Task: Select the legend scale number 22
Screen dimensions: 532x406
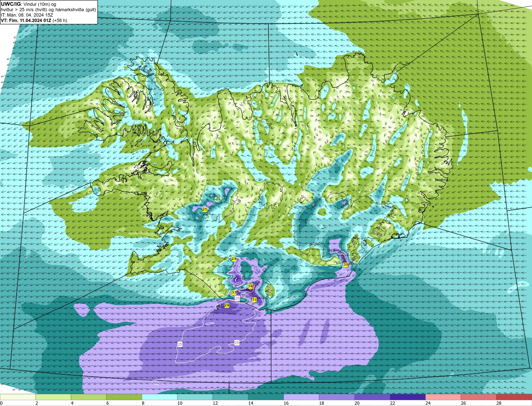Action: [392, 403]
